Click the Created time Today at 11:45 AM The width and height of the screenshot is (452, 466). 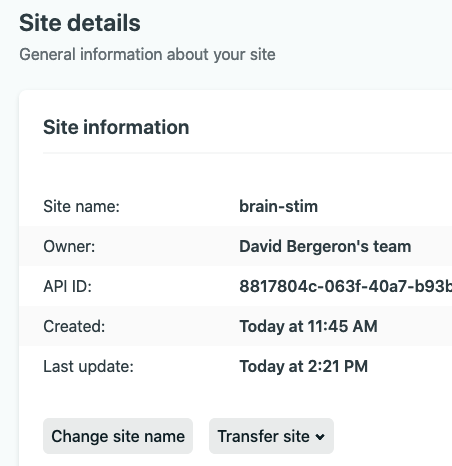point(308,326)
